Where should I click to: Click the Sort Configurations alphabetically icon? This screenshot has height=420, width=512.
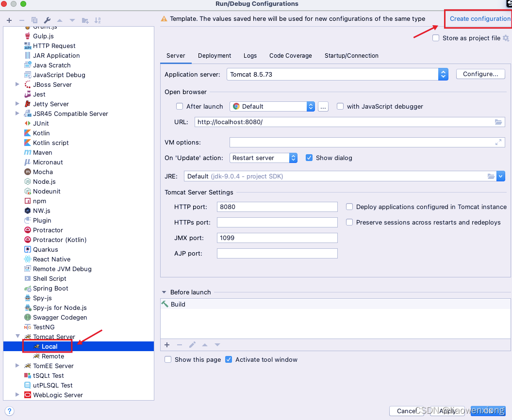tap(98, 20)
